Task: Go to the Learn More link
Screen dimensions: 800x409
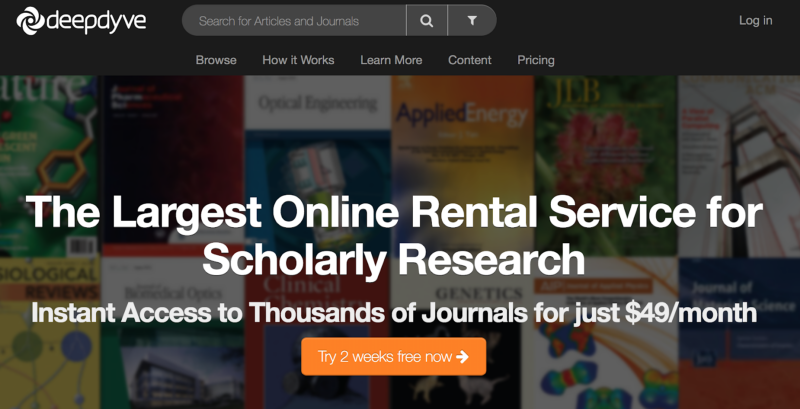Action: pos(391,60)
